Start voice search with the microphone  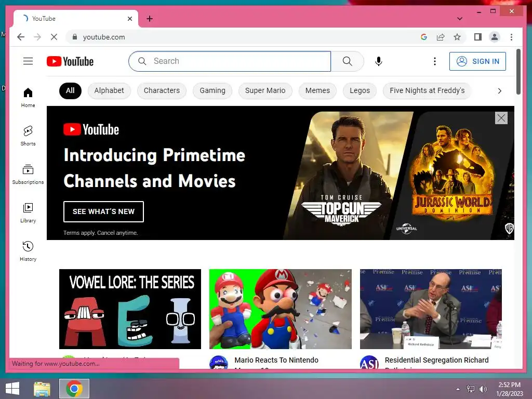(379, 61)
